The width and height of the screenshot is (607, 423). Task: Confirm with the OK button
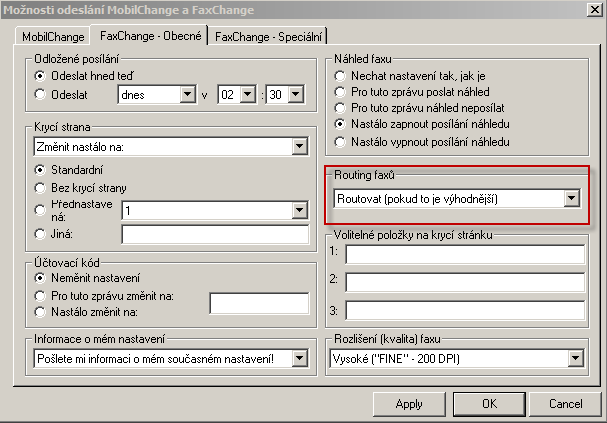(x=489, y=404)
